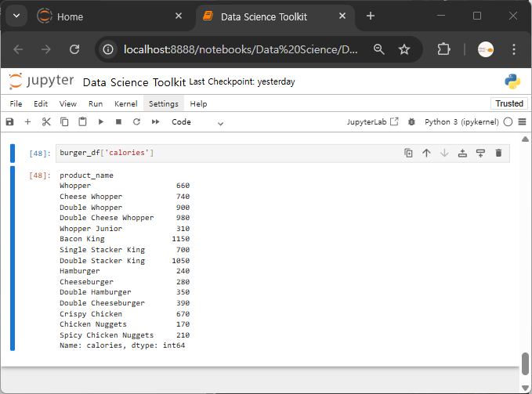The image size is (532, 394).
Task: Cut the selected cell with scissors icon
Action: (46, 121)
